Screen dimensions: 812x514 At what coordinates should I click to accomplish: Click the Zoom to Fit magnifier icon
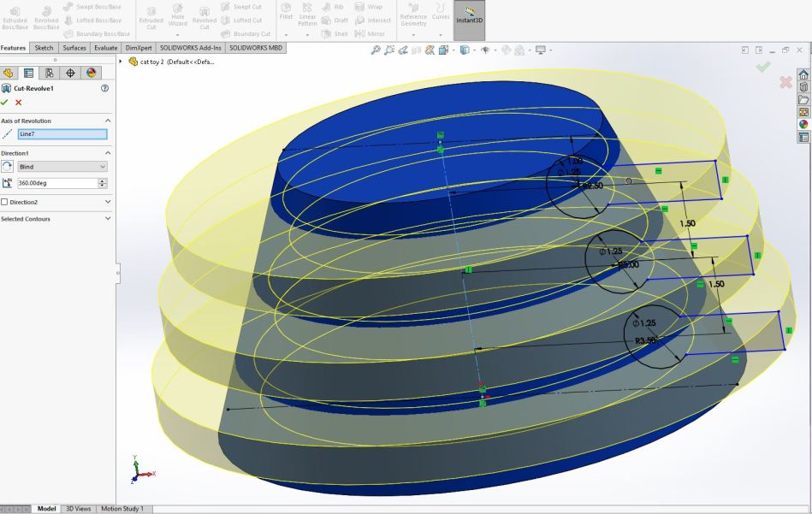(376, 50)
